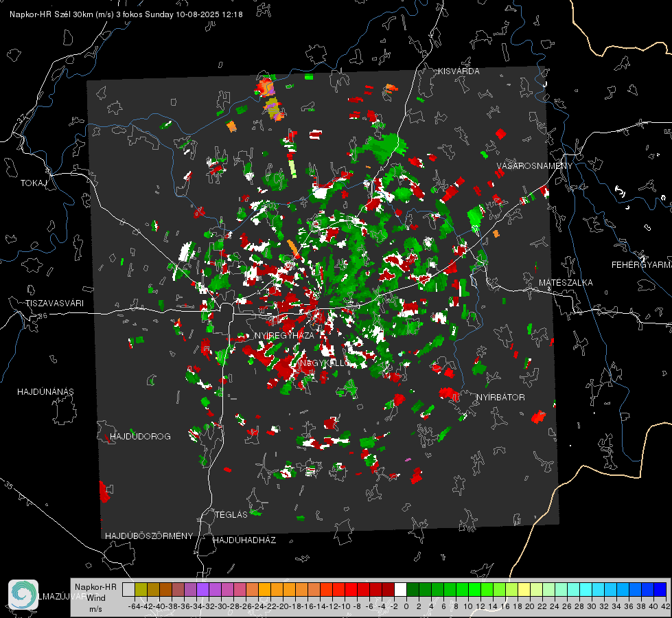The image size is (672, 618).
Task: Click the light gray swatch at legend start
Action: 128,589
